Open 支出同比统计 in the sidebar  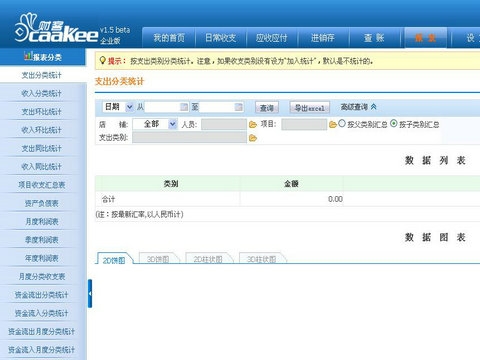42,149
